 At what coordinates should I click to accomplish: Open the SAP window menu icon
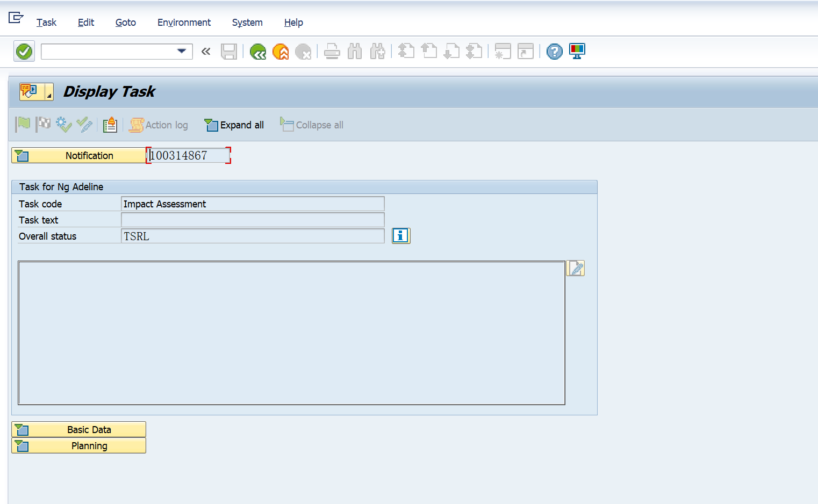(x=16, y=18)
